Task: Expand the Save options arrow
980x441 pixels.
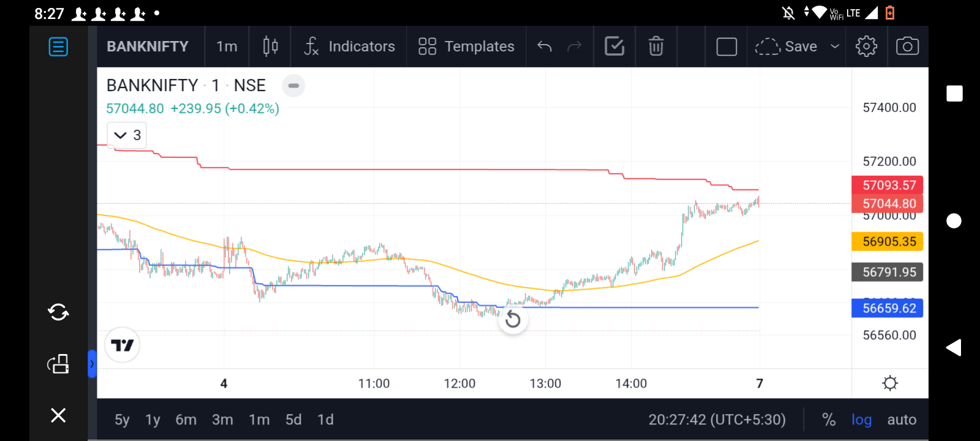Action: click(x=835, y=47)
